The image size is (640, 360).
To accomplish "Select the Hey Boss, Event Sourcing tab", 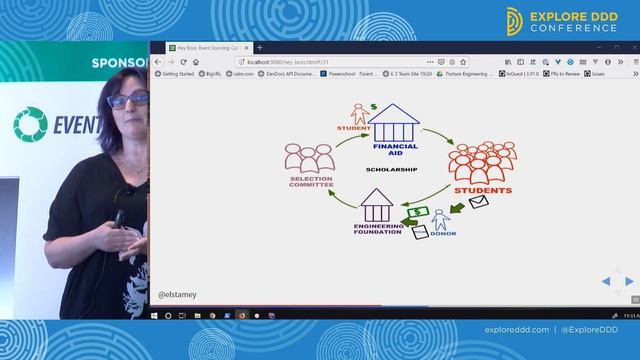I will point(209,48).
